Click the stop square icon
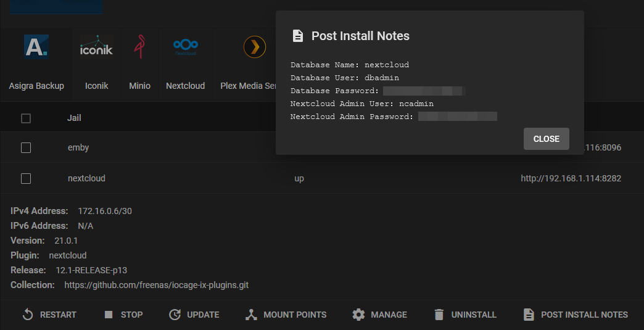The height and width of the screenshot is (330, 644). point(109,315)
